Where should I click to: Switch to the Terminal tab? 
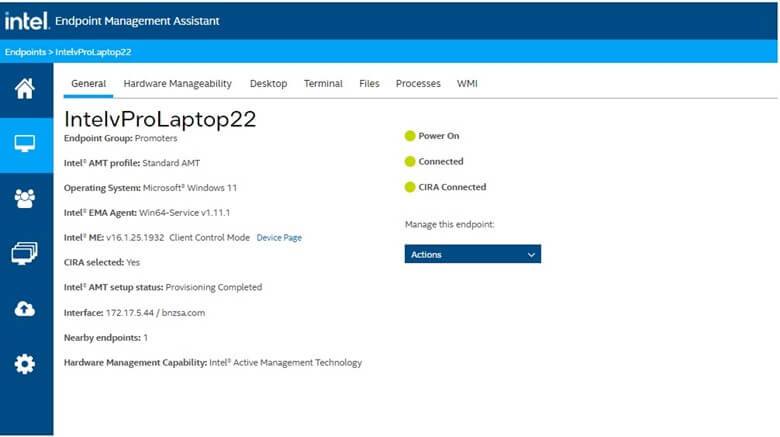323,84
